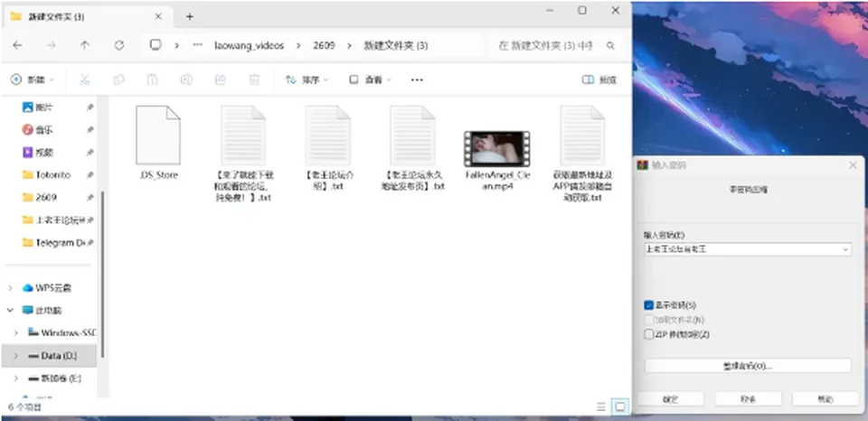
Task: Open the three-dot See more toolbar menu
Action: click(x=417, y=80)
